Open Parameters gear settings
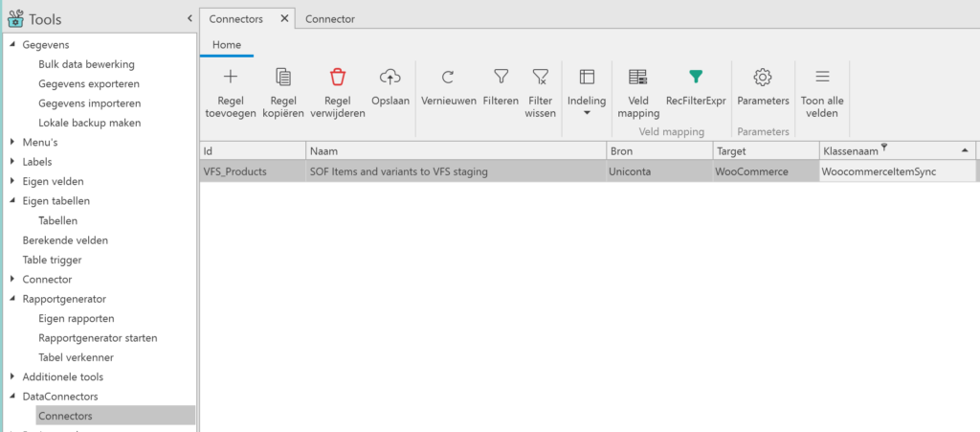The image size is (980, 432). [x=763, y=78]
